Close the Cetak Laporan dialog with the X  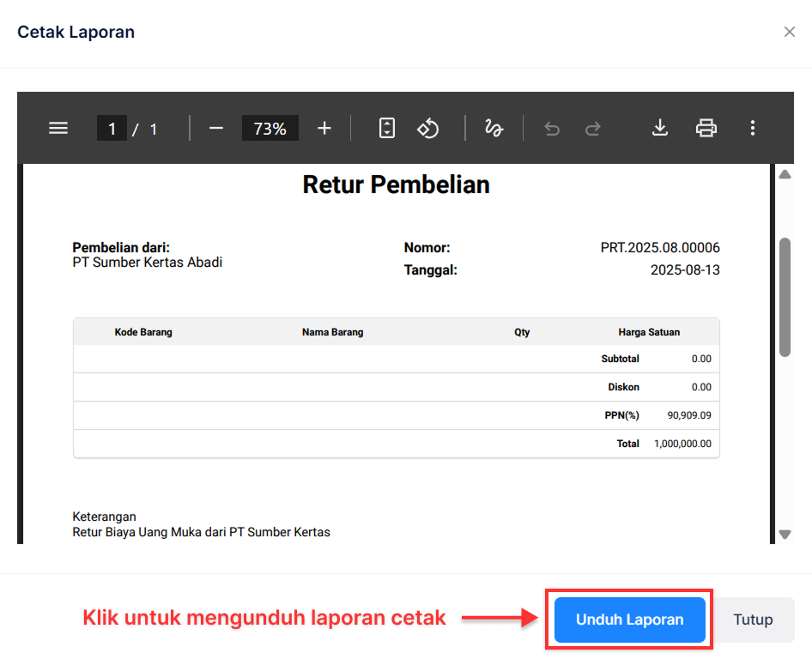click(789, 32)
